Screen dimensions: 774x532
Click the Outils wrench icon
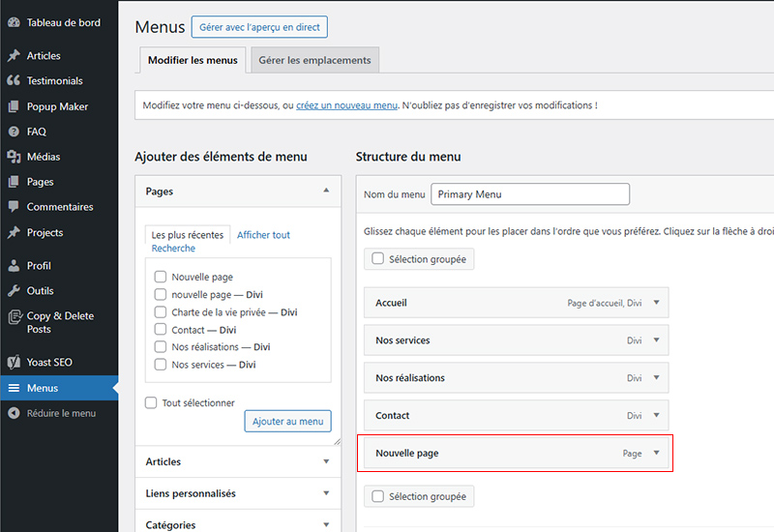coord(14,291)
